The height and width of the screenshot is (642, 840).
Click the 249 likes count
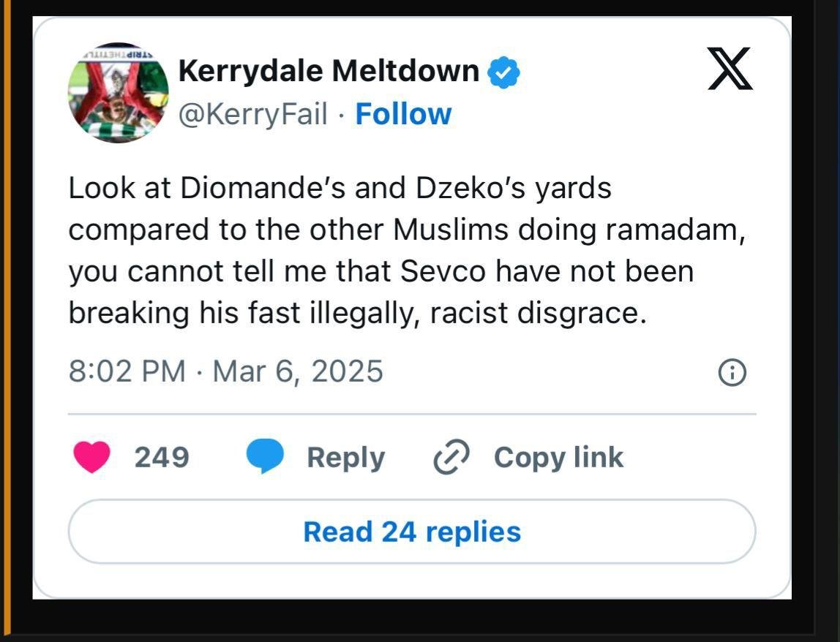[x=161, y=457]
